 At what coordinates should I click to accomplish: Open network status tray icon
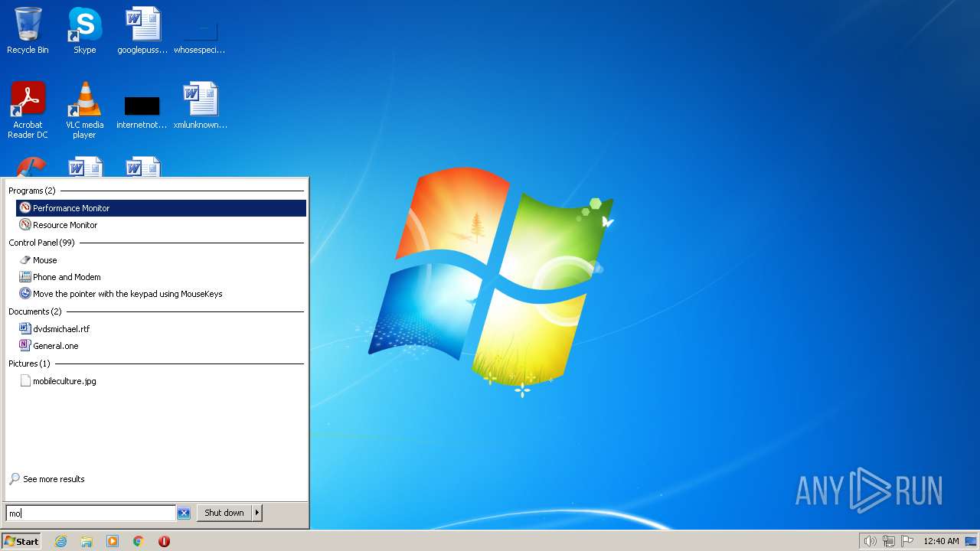(x=889, y=541)
